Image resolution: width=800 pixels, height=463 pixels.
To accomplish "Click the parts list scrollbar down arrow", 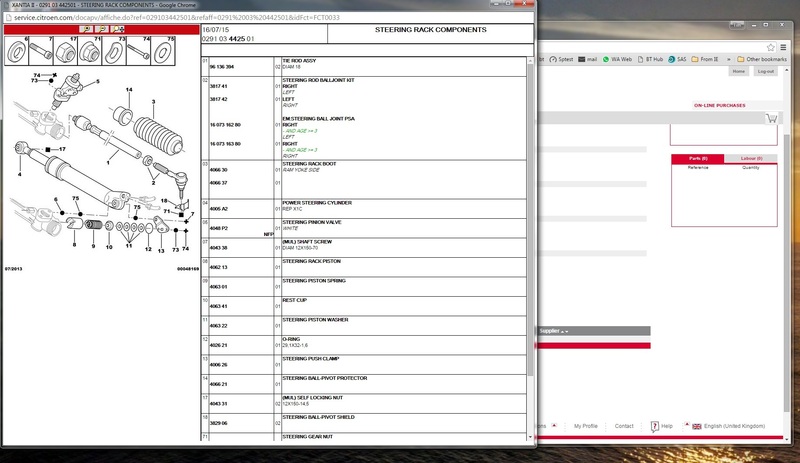I will (531, 437).
